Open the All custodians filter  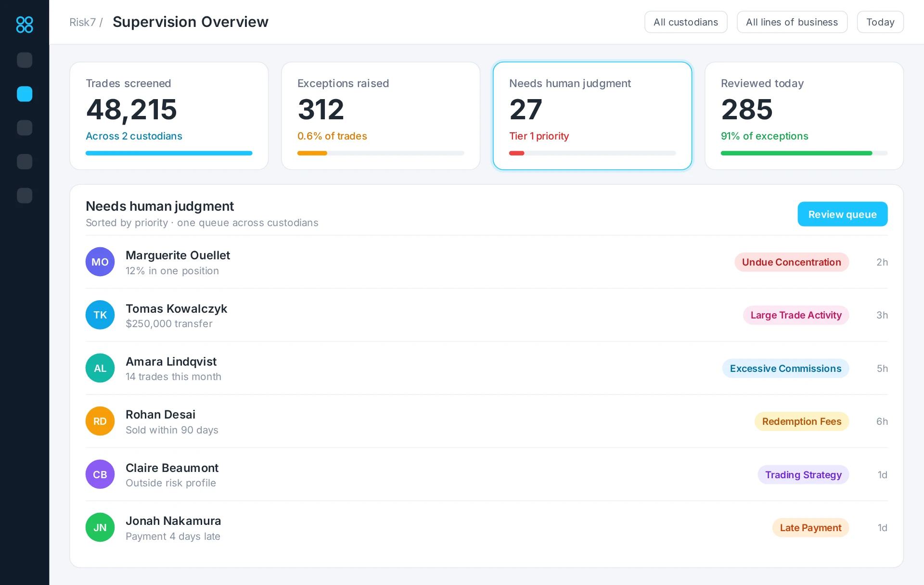point(686,22)
